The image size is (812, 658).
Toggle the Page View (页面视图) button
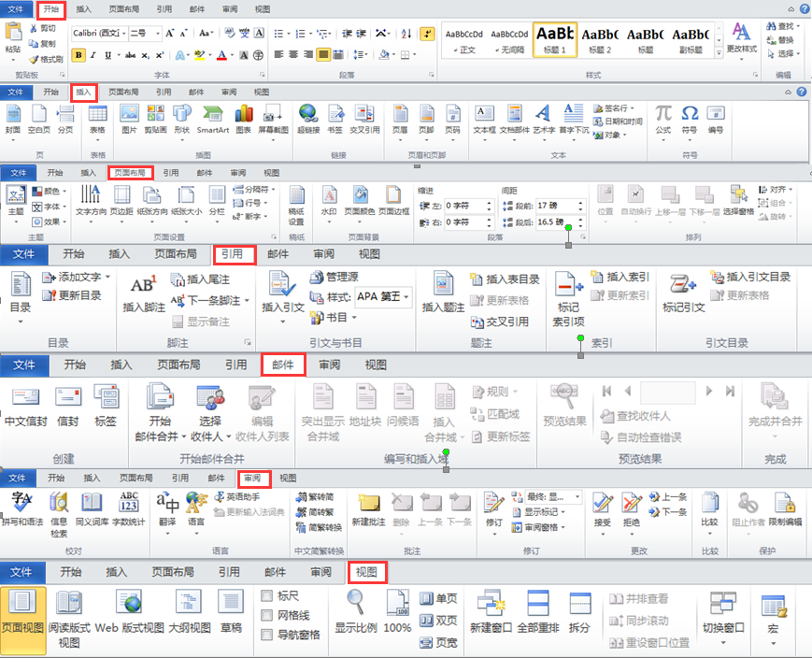pos(22,620)
